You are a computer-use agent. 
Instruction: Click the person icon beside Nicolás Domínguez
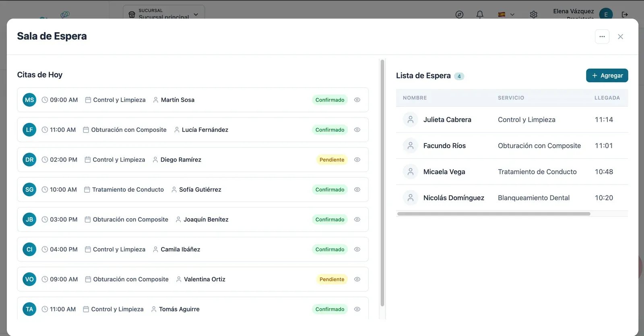[x=411, y=198]
